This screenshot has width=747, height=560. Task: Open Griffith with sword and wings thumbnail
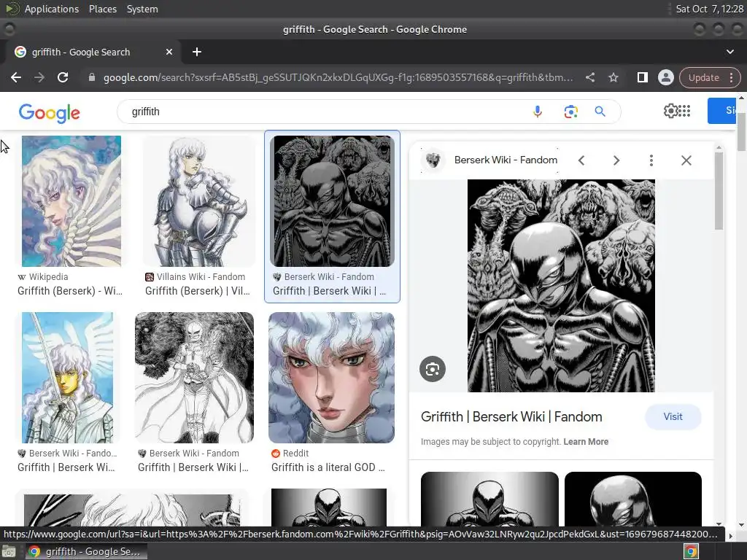(x=68, y=378)
